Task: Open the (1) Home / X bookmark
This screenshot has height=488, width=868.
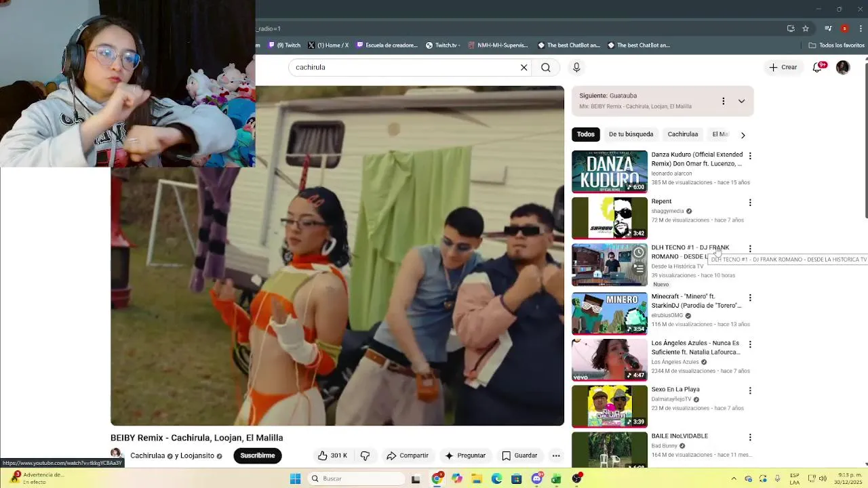Action: coord(328,45)
